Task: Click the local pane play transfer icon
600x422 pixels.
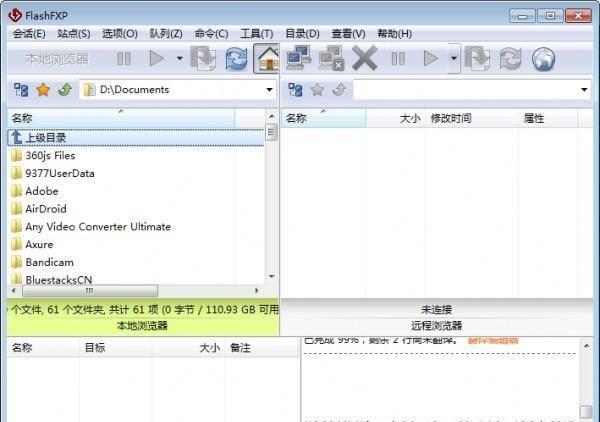Action: 156,59
